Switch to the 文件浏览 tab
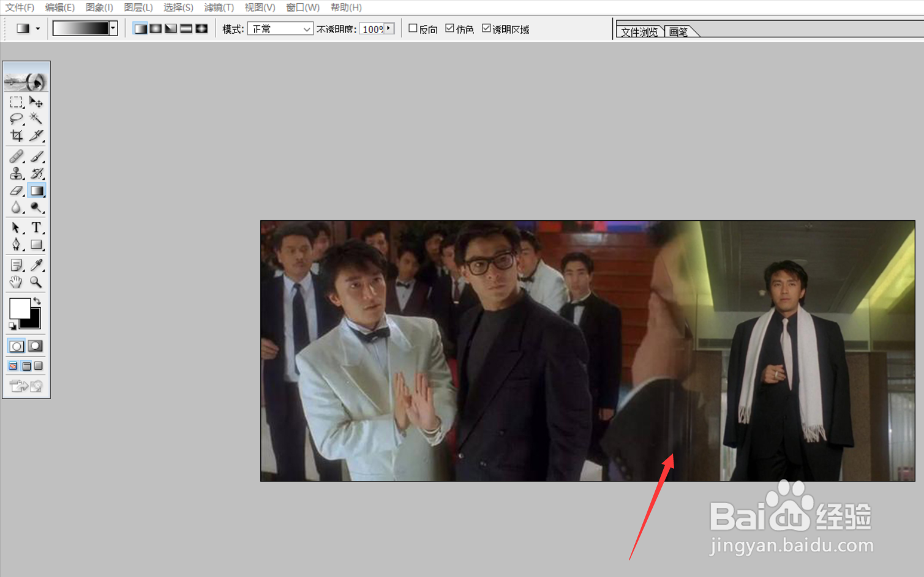The image size is (924, 577). 639,32
